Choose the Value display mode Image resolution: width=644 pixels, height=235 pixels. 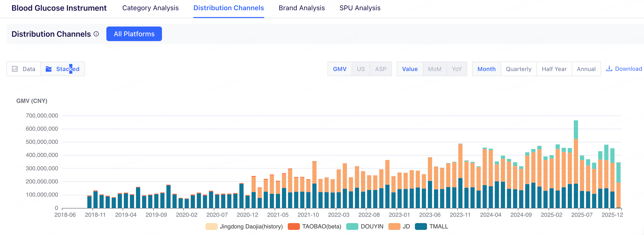click(410, 69)
